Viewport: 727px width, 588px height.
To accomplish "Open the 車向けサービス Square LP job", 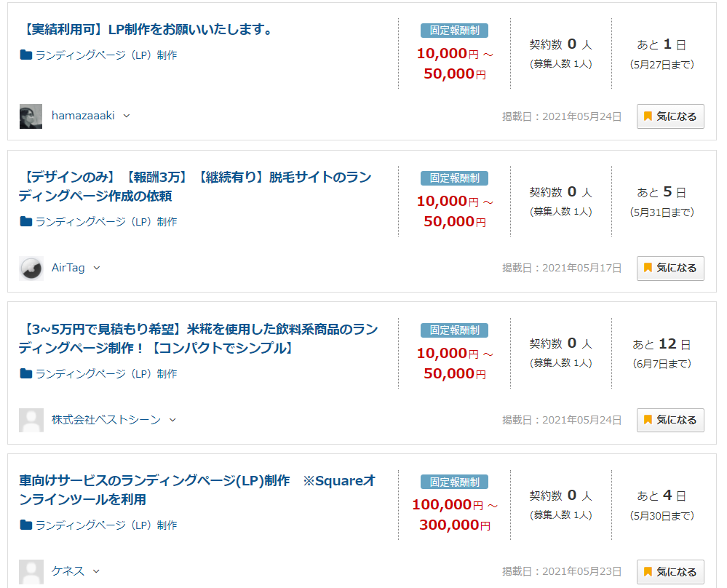I will pyautogui.click(x=197, y=490).
